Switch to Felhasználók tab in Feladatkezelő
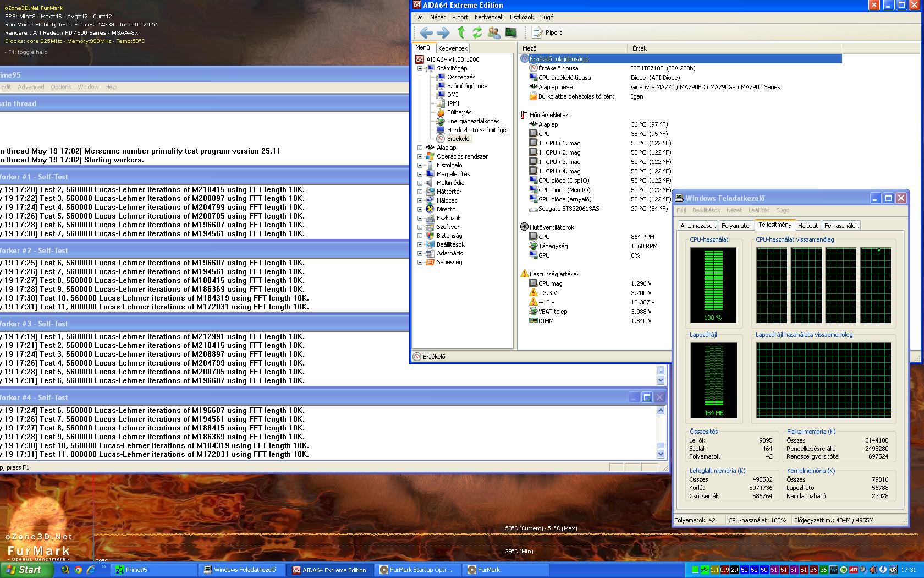The width and height of the screenshot is (924, 578). (x=841, y=226)
